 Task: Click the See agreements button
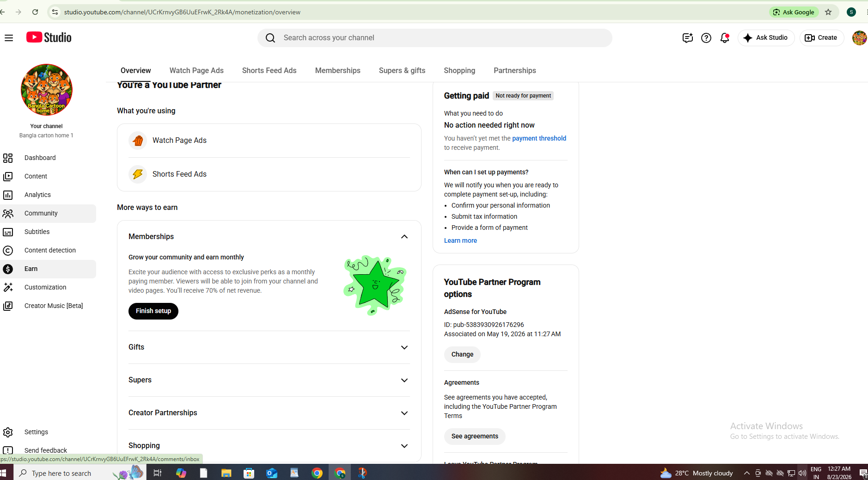click(475, 437)
